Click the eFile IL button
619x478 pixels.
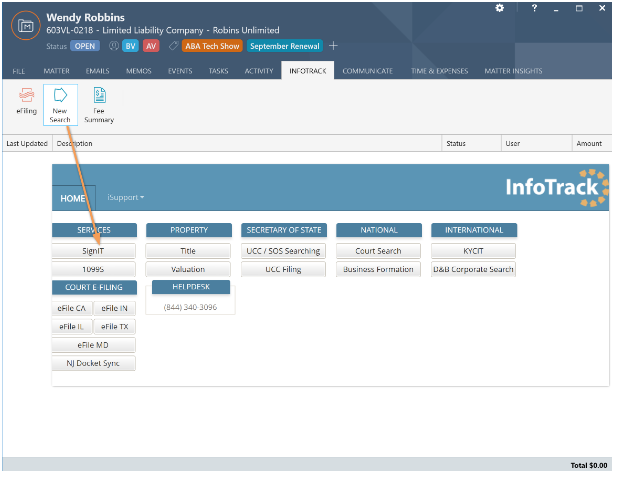tap(72, 327)
